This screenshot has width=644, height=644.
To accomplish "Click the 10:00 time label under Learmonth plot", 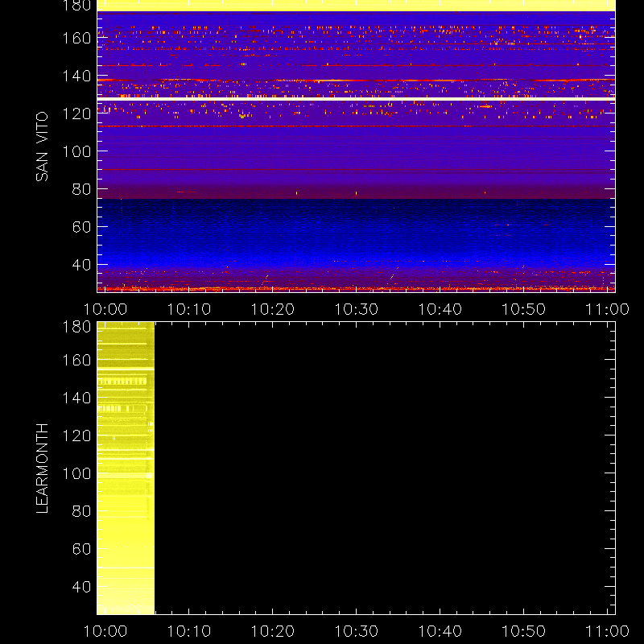I will point(105,631).
